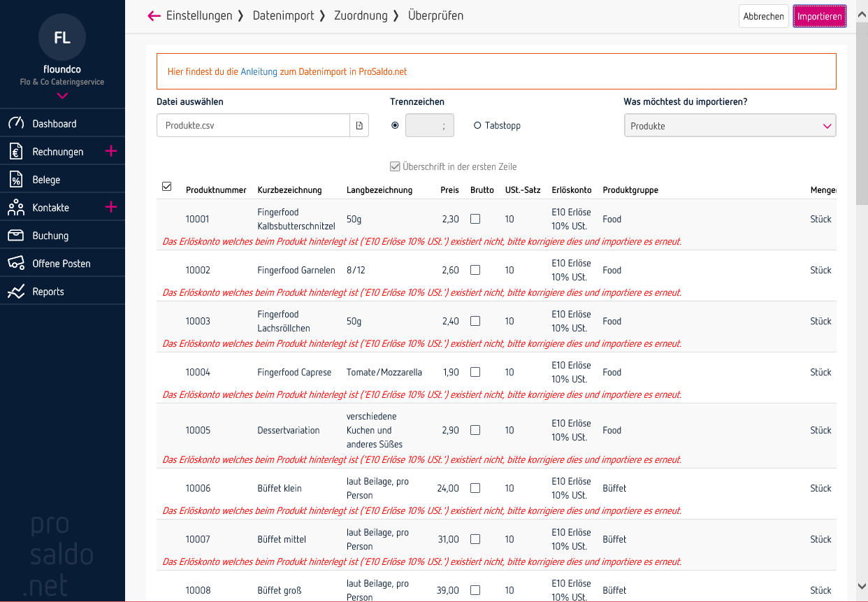Expand the floundco account chevron
Image resolution: width=868 pixels, height=602 pixels.
(62, 96)
